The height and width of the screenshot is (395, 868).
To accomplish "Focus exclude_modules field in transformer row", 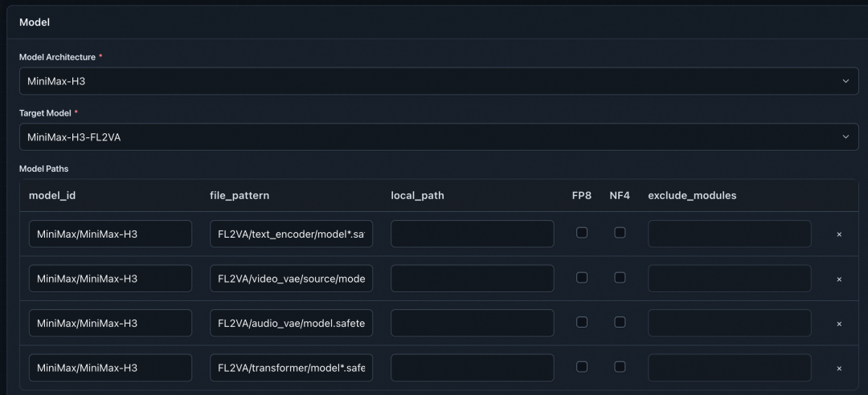I will tap(730, 368).
